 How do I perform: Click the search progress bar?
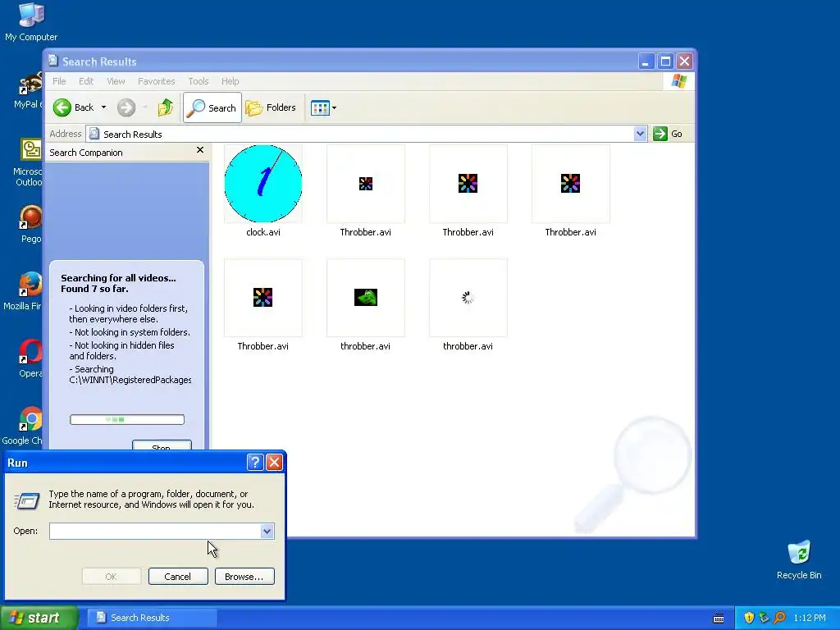[x=127, y=419]
